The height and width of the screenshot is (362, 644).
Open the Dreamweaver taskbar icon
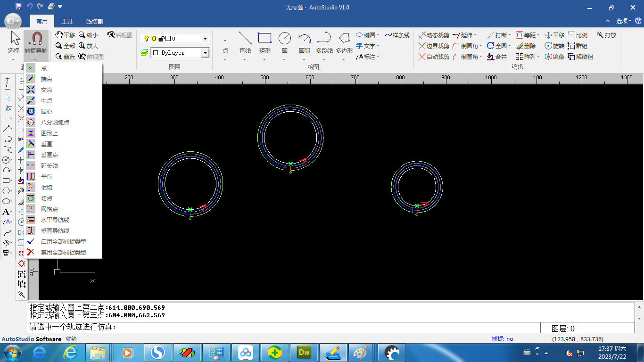pos(304,352)
